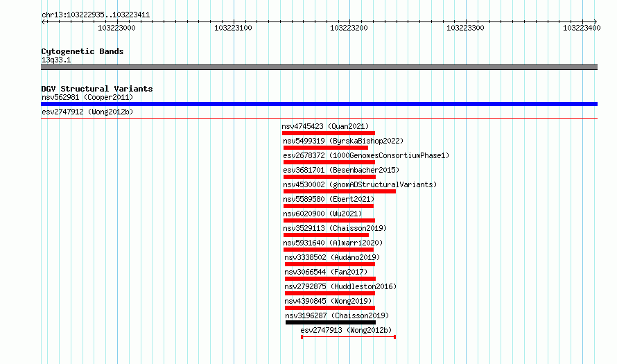Open the esv2747912 (Wong2012b) label
This screenshot has width=617, height=364.
tap(87, 112)
